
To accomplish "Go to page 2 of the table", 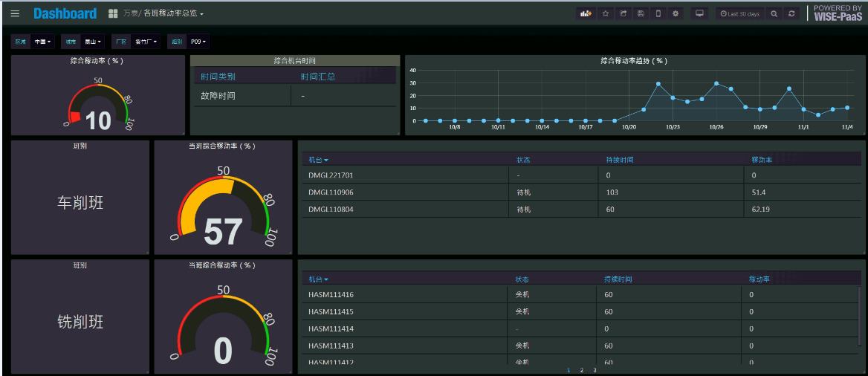I will [582, 369].
